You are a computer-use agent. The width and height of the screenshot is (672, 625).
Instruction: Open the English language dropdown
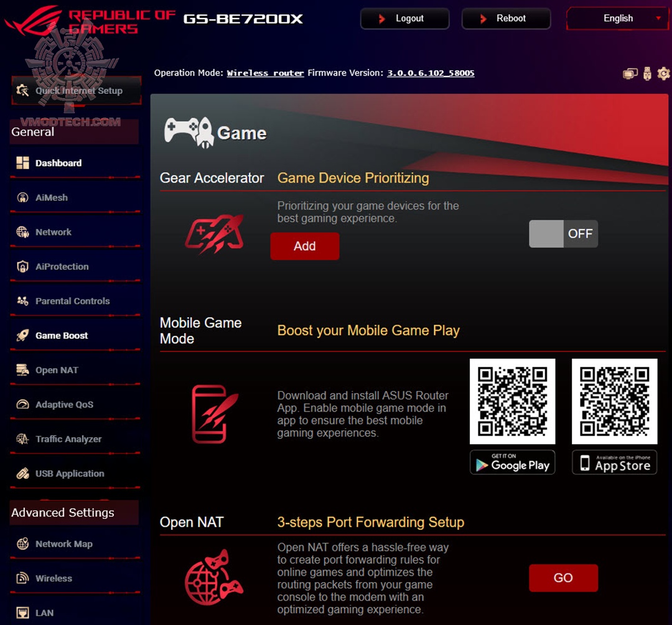click(617, 18)
